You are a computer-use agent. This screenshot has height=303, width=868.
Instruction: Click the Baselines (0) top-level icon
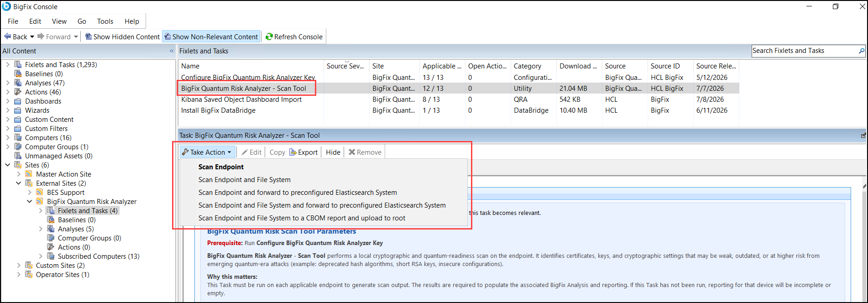18,73
